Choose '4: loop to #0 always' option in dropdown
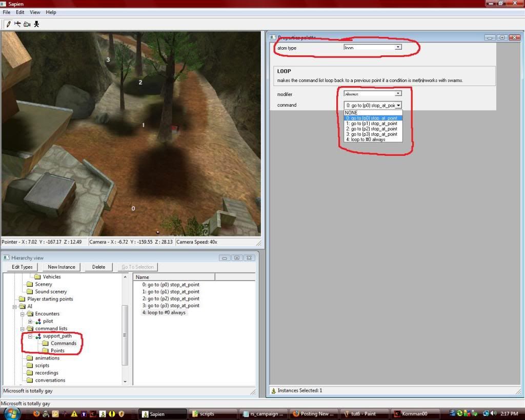Image resolution: width=525 pixels, height=420 pixels. 373,139
